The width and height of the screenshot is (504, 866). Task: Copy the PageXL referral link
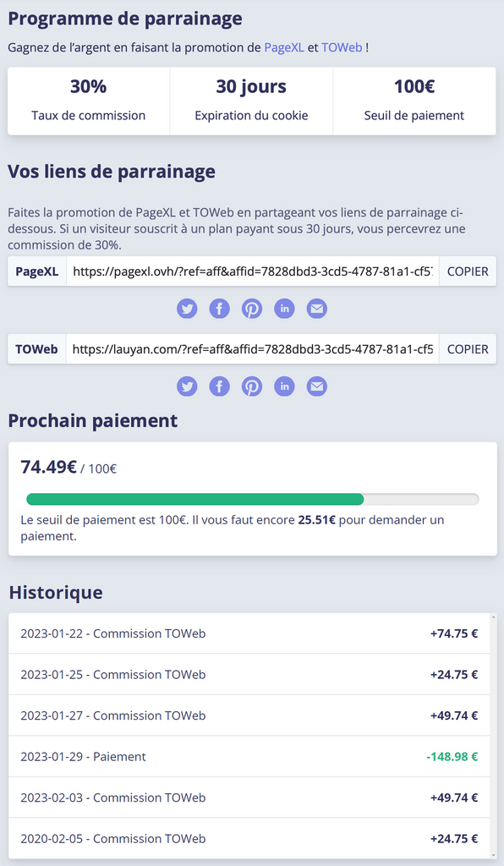tap(468, 271)
